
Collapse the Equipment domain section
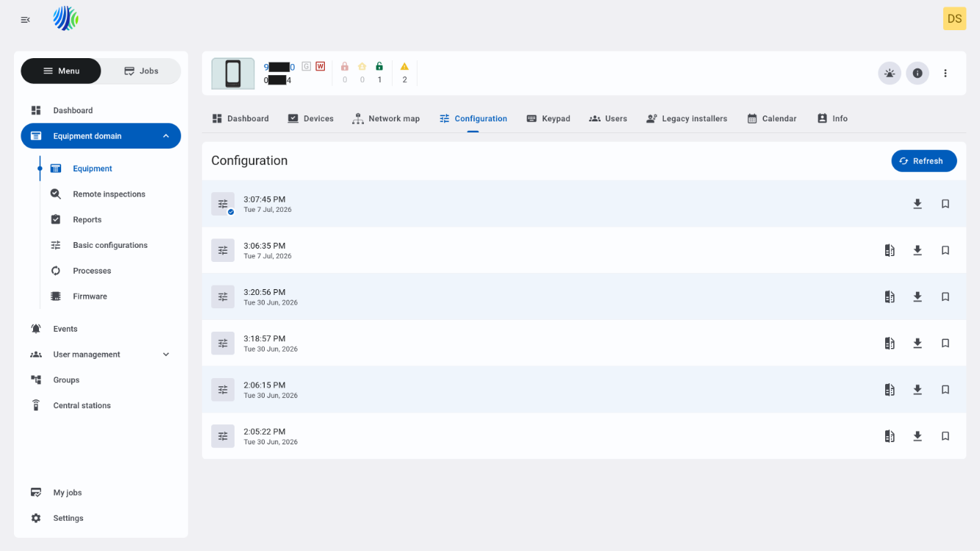[101, 136]
